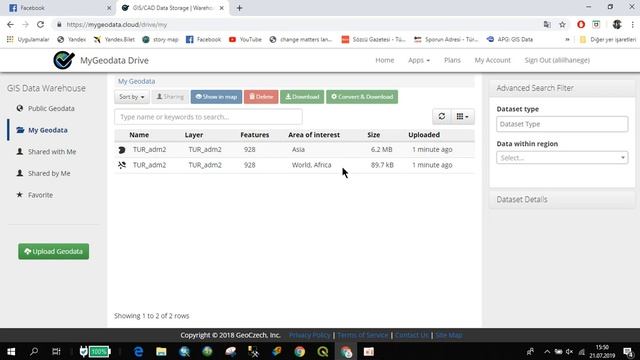Image resolution: width=640 pixels, height=360 pixels.
Task: Open Uygulamalar apps shortcut
Action: pos(28,40)
